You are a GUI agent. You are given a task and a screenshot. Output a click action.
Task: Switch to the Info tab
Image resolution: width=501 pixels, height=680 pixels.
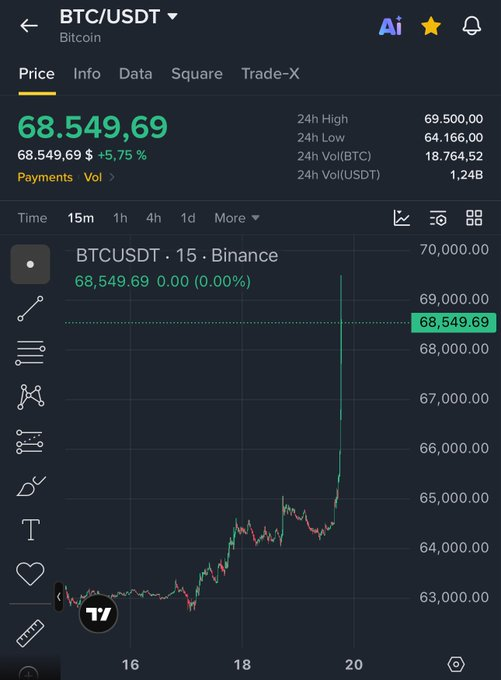(87, 73)
